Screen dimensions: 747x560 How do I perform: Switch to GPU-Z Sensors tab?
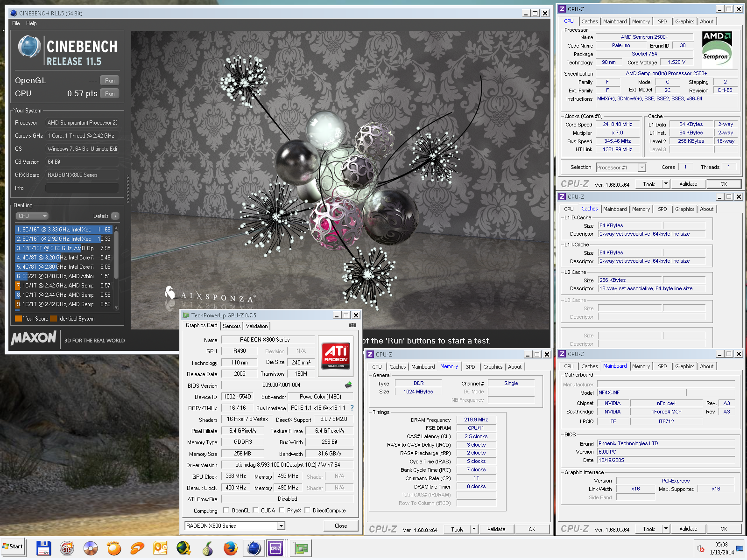pyautogui.click(x=232, y=326)
